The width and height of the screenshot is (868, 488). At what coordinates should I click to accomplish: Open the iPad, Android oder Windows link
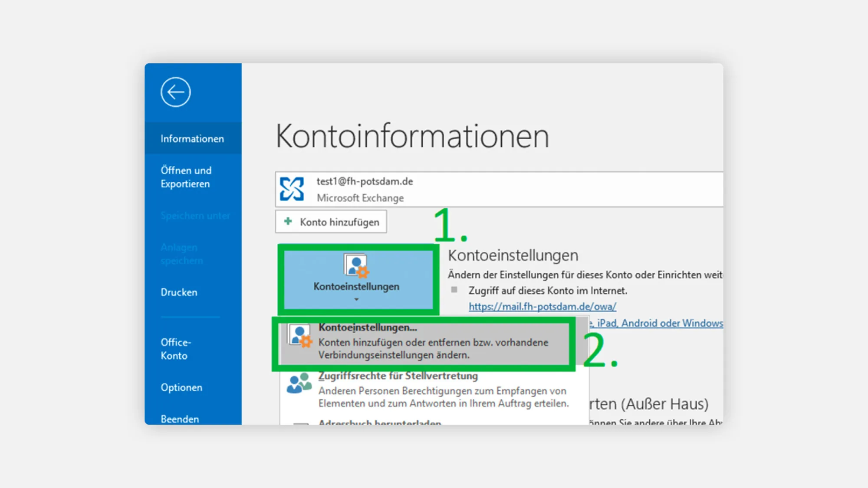(656, 323)
